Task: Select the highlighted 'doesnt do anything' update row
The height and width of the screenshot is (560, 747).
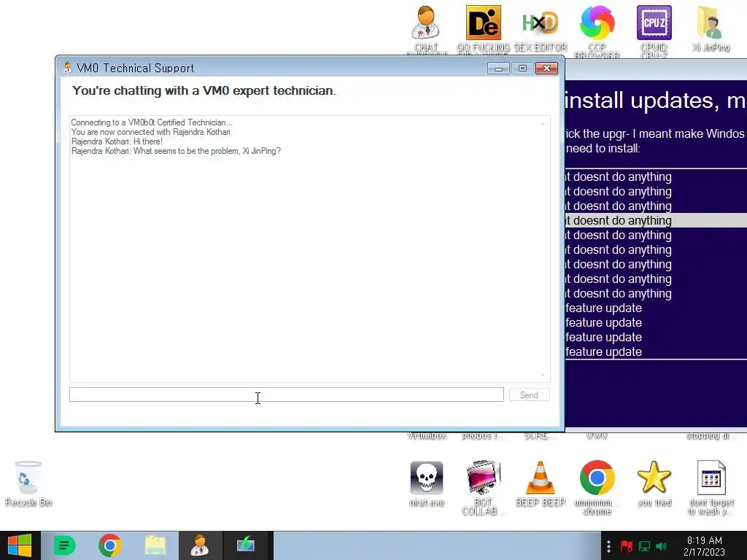Action: tap(656, 220)
